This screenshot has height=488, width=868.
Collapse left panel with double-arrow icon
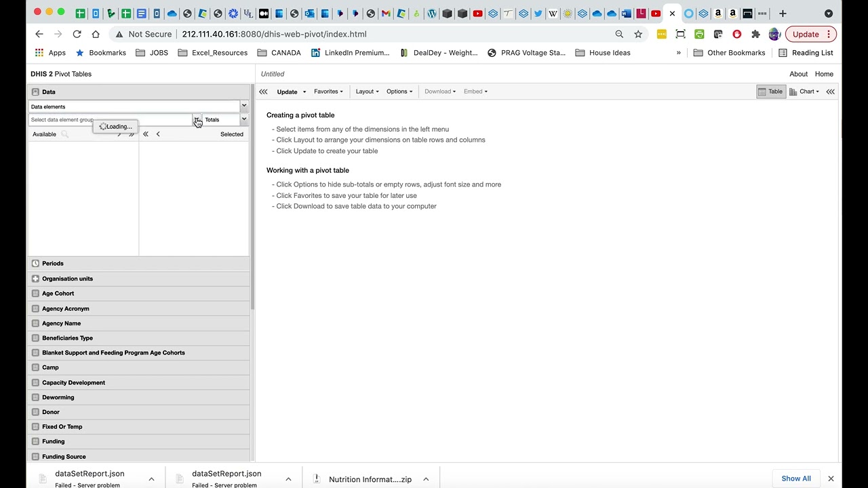point(263,91)
